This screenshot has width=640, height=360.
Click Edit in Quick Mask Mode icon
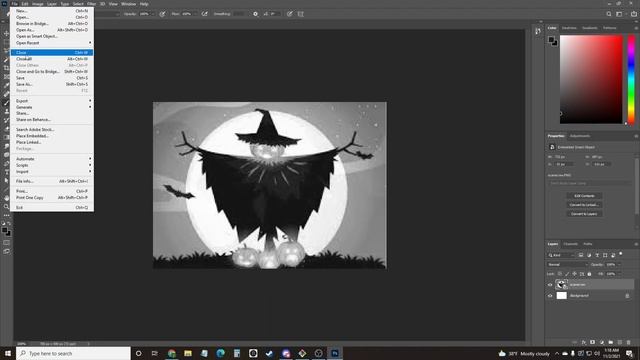[x=6, y=242]
